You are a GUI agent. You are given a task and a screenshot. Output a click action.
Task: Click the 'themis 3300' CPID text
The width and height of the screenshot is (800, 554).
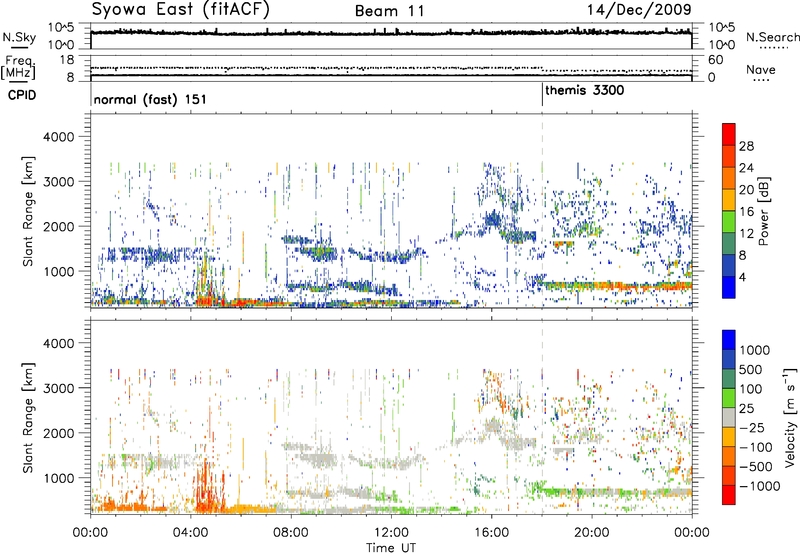point(585,91)
